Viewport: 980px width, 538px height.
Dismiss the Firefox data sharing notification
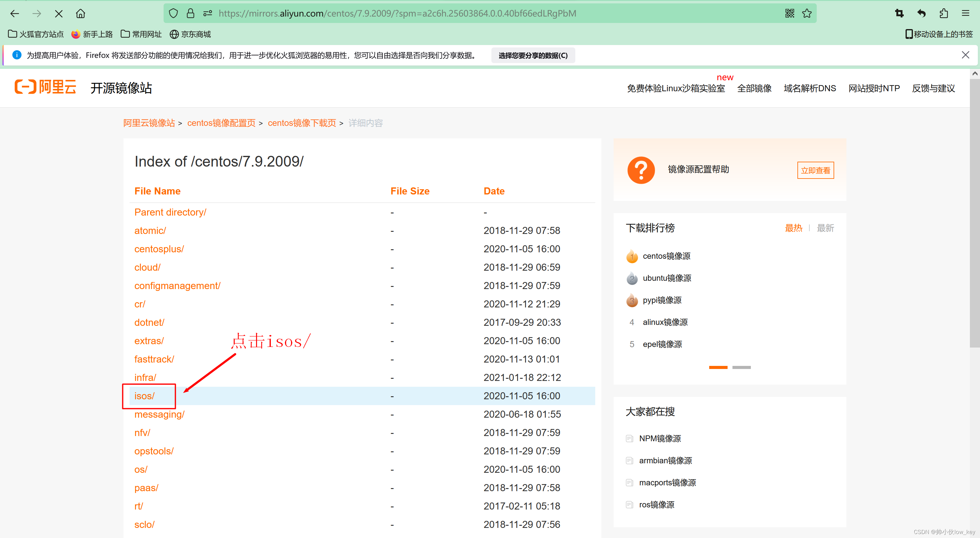(966, 55)
